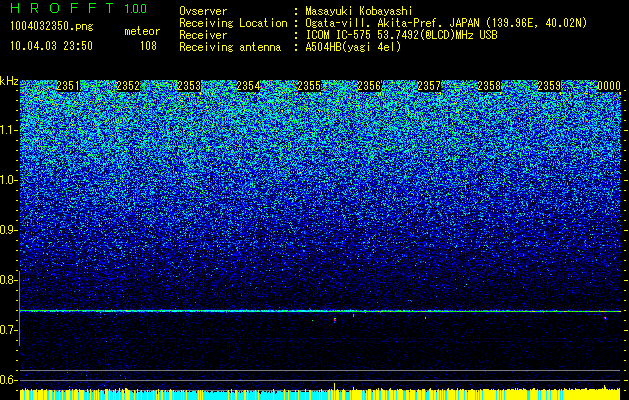Click the meteor count 108
Image resolution: width=629 pixels, height=400 pixels.
(148, 46)
